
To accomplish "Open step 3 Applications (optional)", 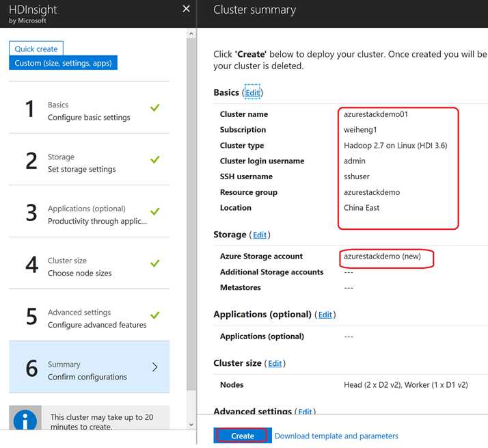I will click(x=90, y=211).
